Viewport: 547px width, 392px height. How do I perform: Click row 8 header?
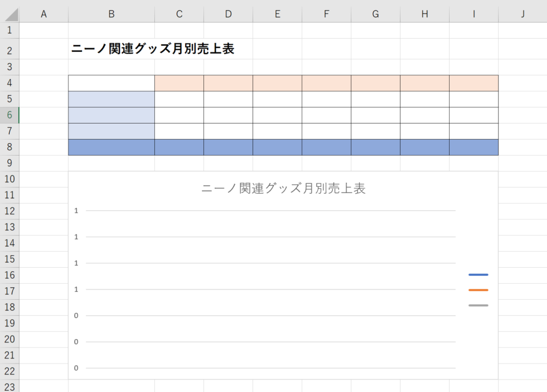coord(9,147)
